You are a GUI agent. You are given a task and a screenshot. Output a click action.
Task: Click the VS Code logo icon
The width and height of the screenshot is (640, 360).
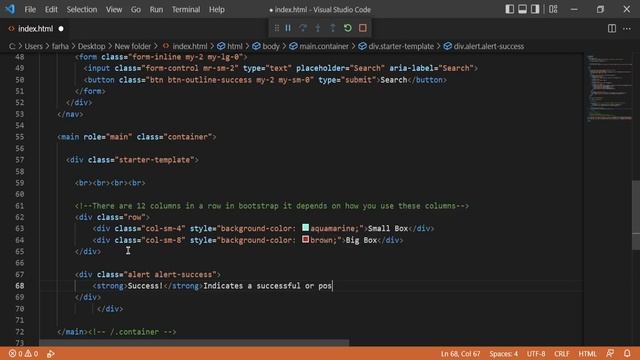[x=10, y=9]
